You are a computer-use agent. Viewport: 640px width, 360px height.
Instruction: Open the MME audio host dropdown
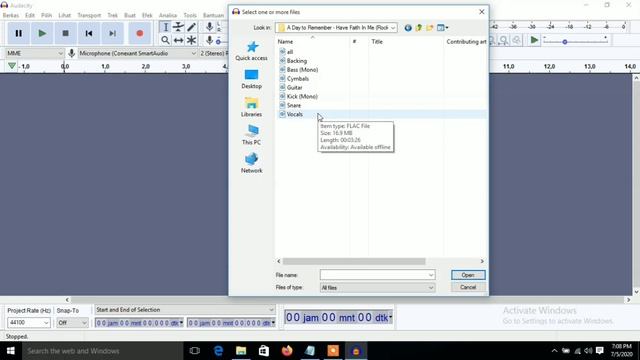35,53
